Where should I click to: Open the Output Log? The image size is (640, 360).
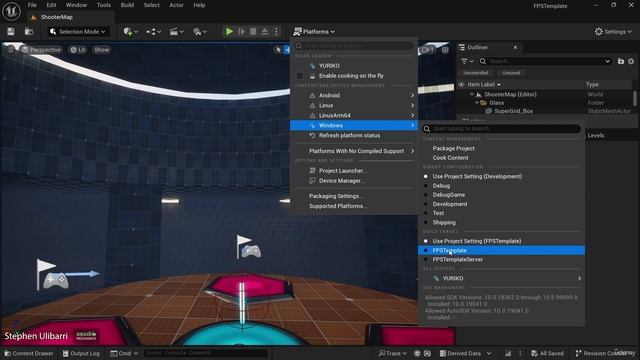pos(81,353)
